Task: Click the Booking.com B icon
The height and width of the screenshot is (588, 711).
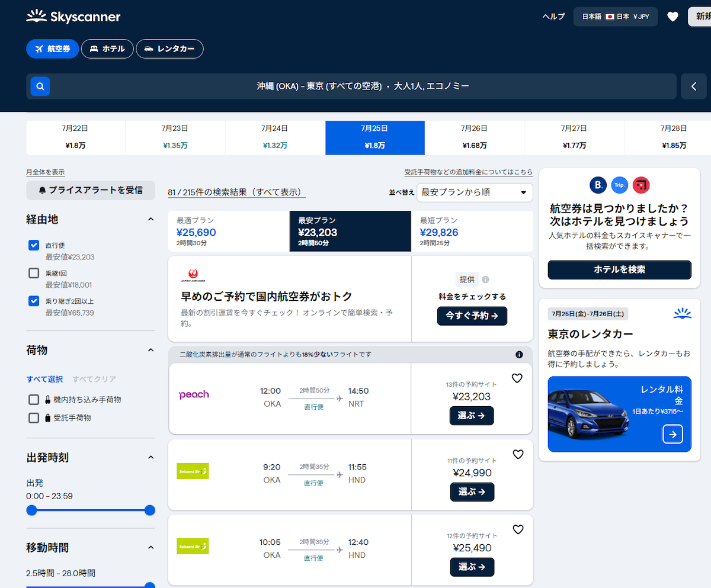Action: point(598,185)
